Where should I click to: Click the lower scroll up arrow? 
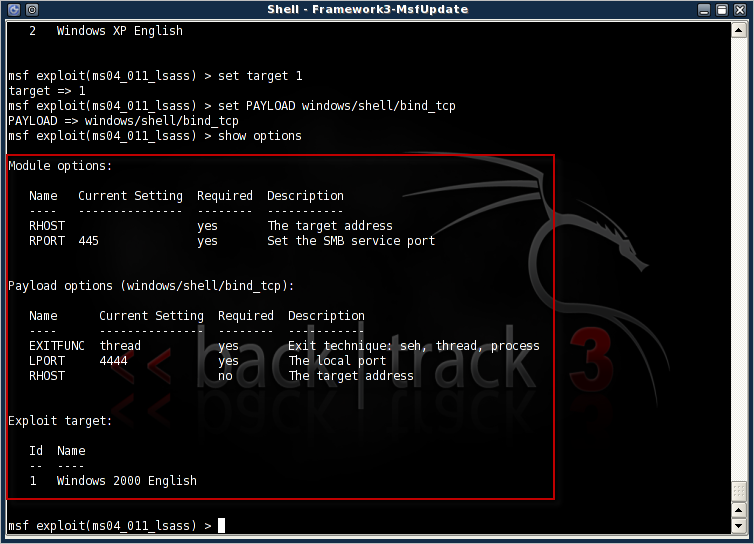[739, 510]
